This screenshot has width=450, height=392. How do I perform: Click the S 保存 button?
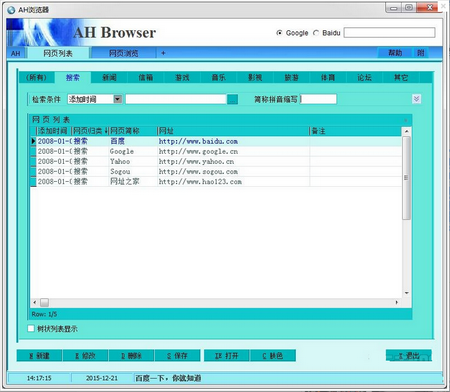177,355
